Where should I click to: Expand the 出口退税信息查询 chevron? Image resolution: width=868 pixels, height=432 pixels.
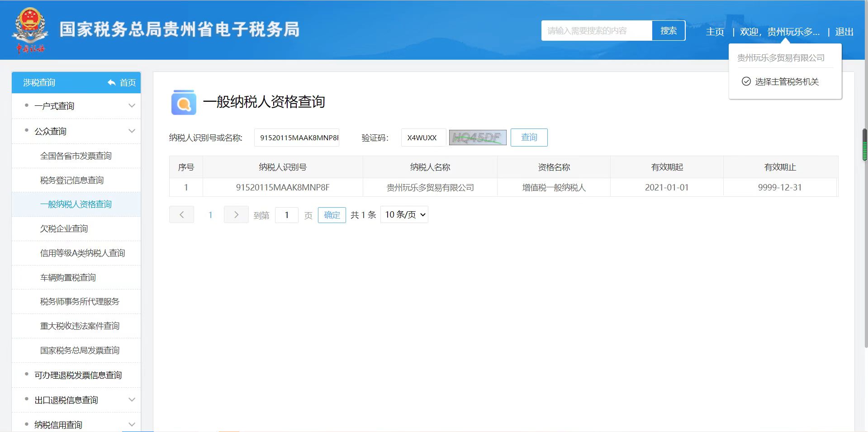point(132,400)
